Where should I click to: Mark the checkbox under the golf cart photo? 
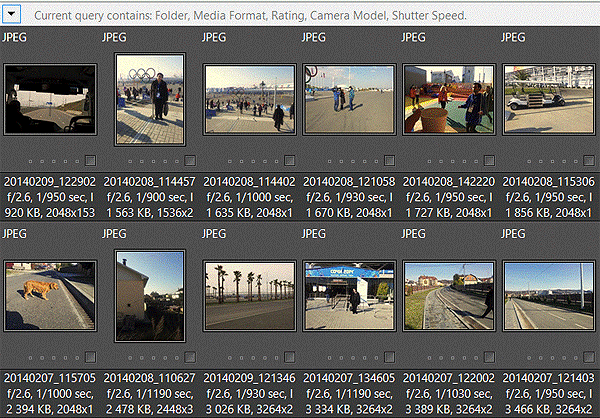click(586, 160)
